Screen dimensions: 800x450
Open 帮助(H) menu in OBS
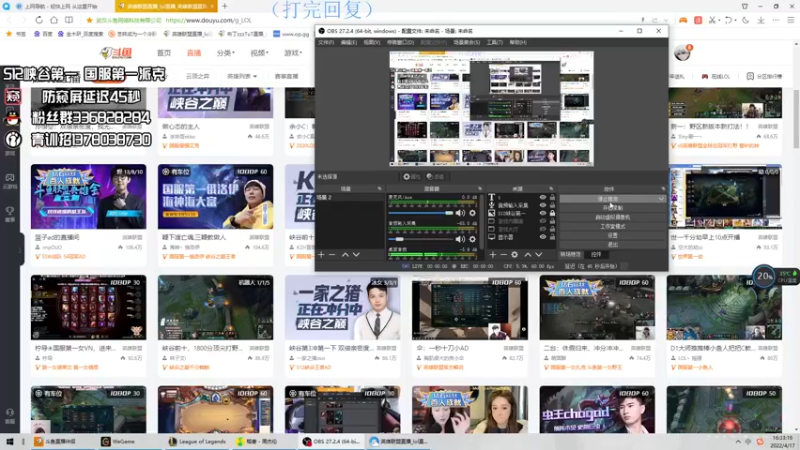click(x=518, y=42)
